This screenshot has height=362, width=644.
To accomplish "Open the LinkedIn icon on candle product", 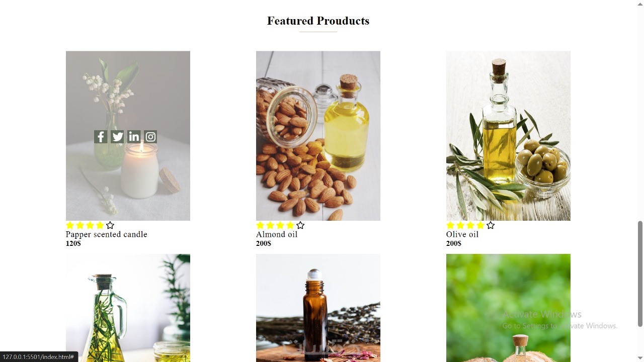I will (134, 137).
